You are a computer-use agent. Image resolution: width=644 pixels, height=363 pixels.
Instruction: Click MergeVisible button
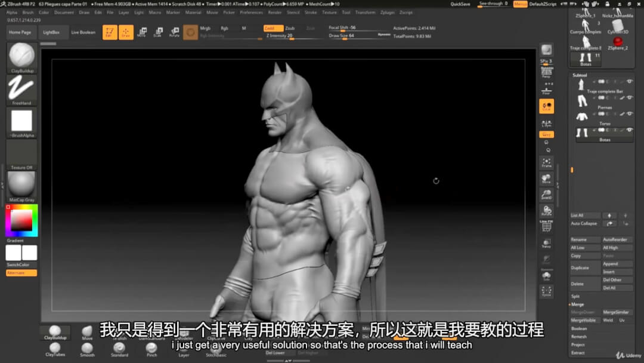click(x=585, y=320)
